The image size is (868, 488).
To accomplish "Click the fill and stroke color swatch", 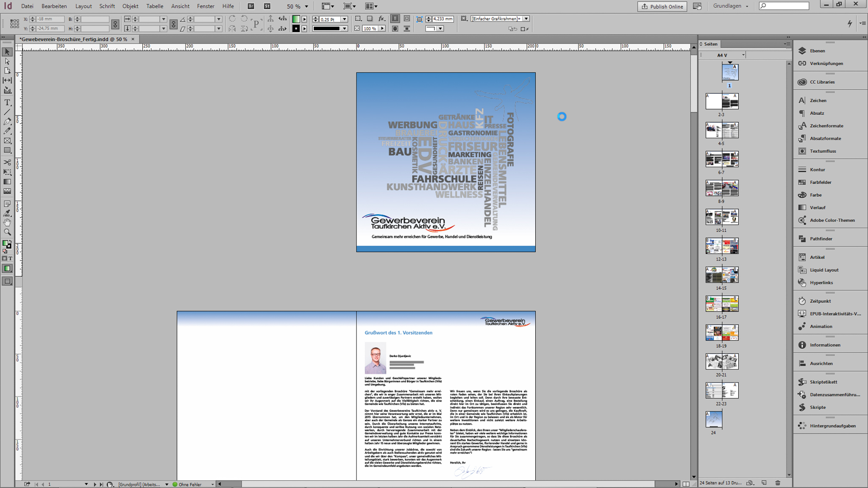I will 6,244.
